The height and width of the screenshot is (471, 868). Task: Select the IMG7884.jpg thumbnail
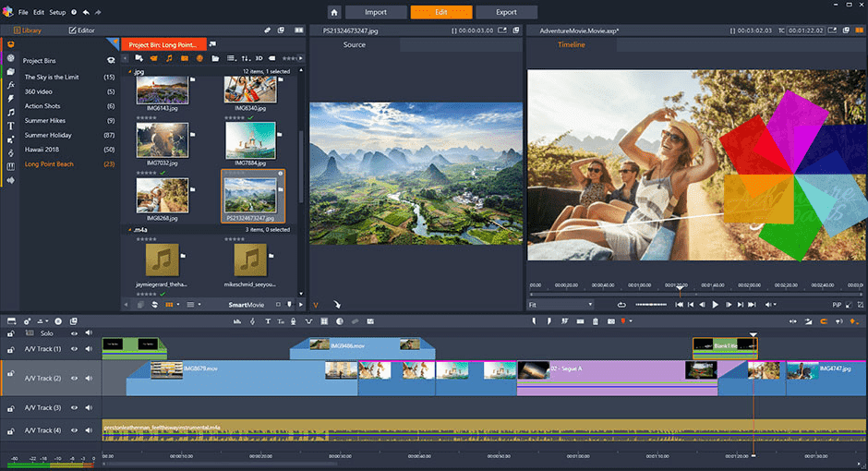pyautogui.click(x=249, y=140)
